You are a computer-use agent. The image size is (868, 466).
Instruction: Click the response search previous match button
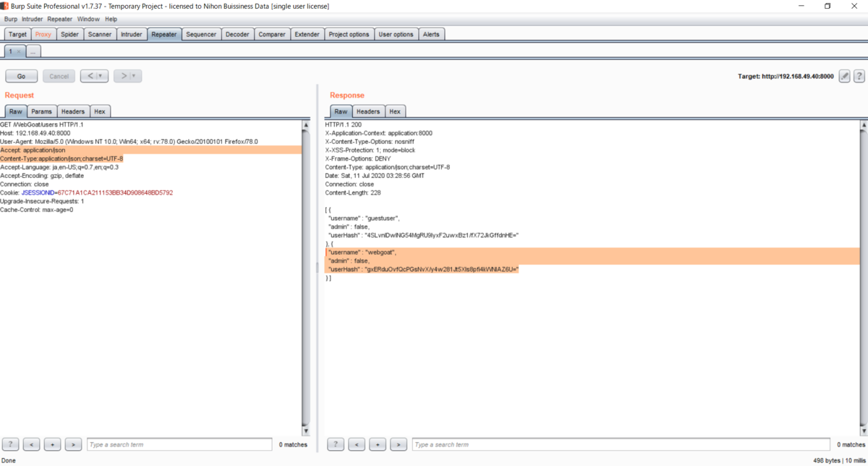357,444
